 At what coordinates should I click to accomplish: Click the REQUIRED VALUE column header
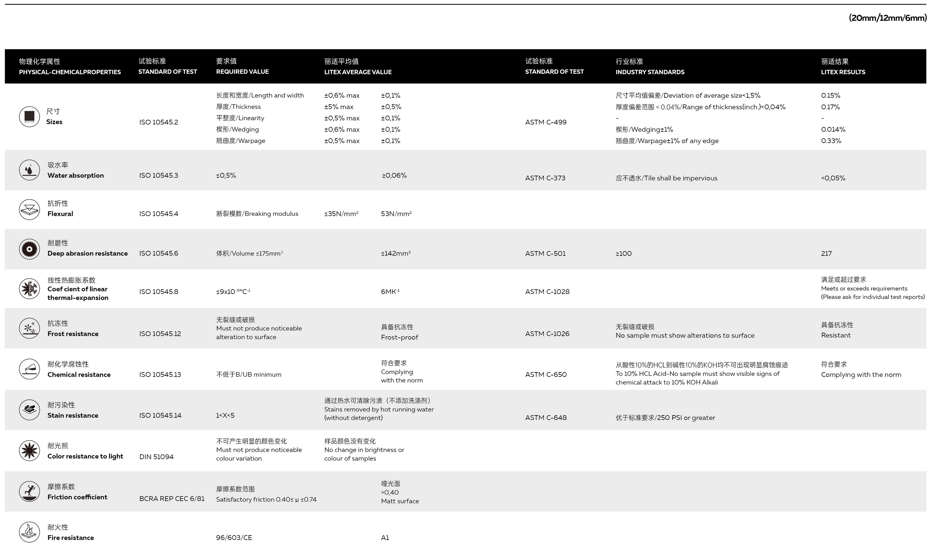point(242,72)
